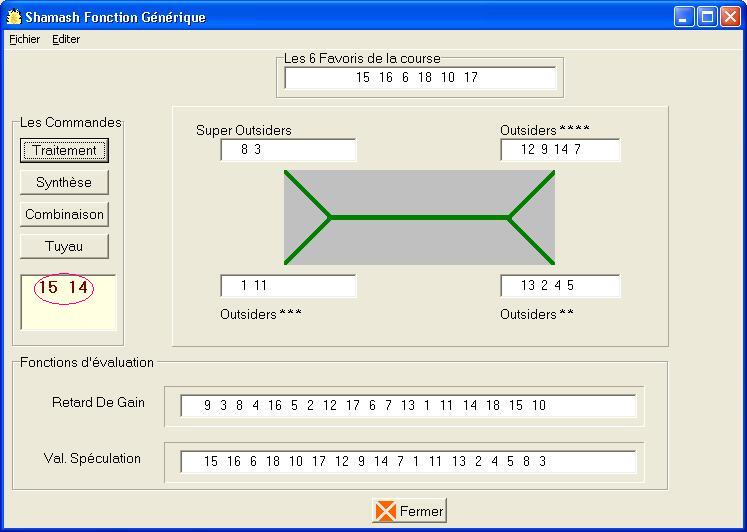747x532 pixels.
Task: Minimize the Shamash window
Action: pos(684,17)
